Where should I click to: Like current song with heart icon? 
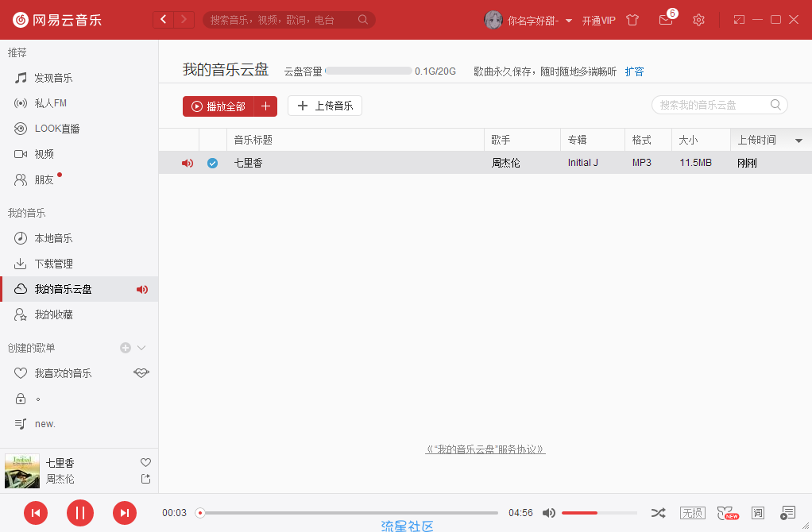[146, 462]
